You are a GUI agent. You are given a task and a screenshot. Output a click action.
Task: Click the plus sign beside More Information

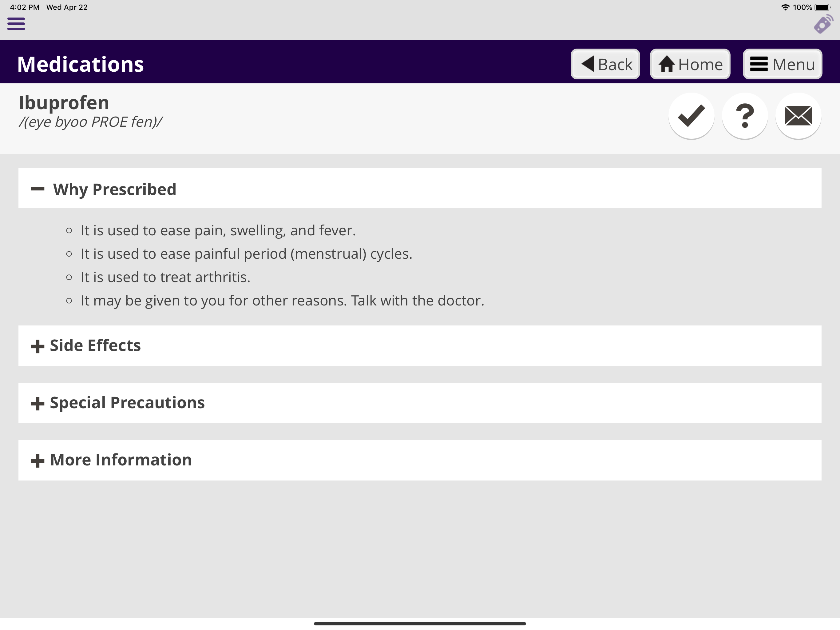pos(38,461)
